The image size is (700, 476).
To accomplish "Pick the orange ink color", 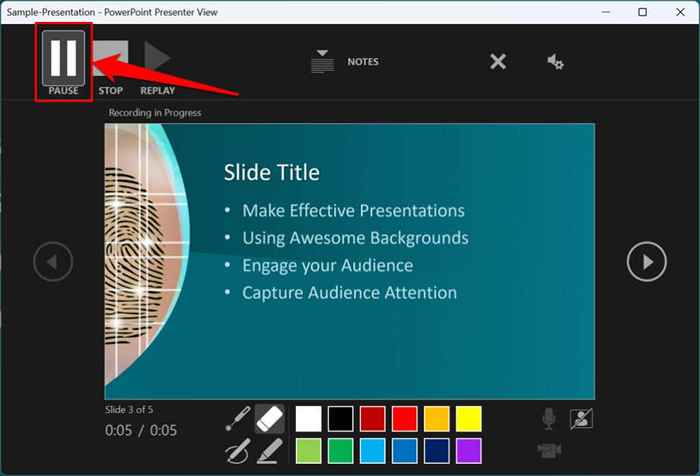I will click(437, 418).
